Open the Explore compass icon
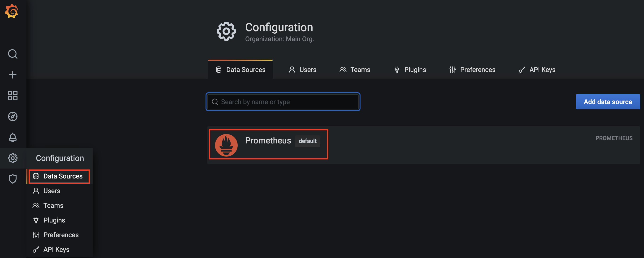Viewport: 644px width, 258px height. (13, 116)
